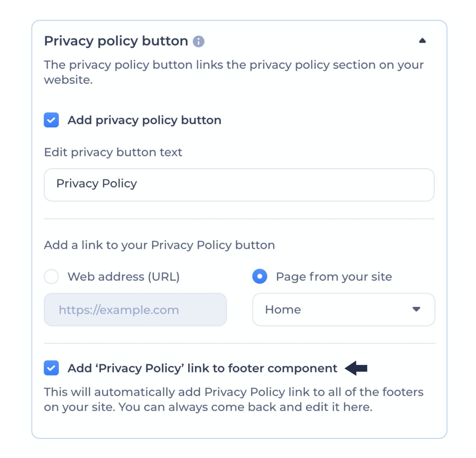Click the info icon beside Privacy policy button

(x=199, y=41)
